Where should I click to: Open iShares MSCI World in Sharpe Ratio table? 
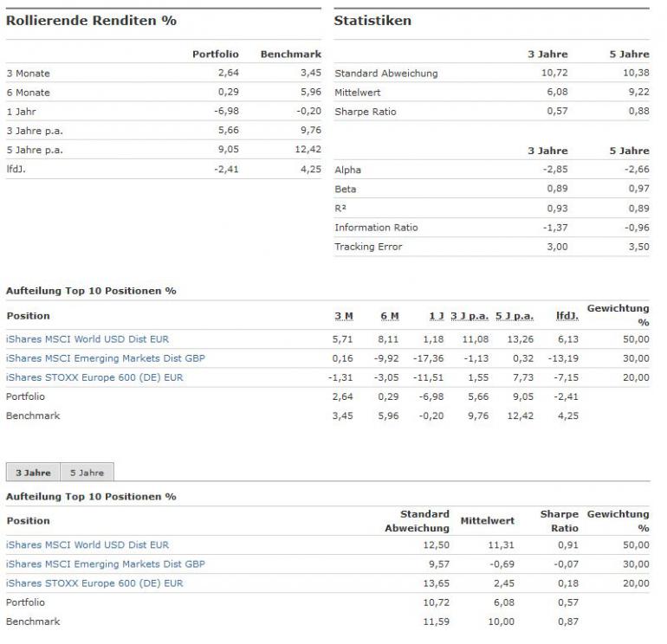[87, 544]
